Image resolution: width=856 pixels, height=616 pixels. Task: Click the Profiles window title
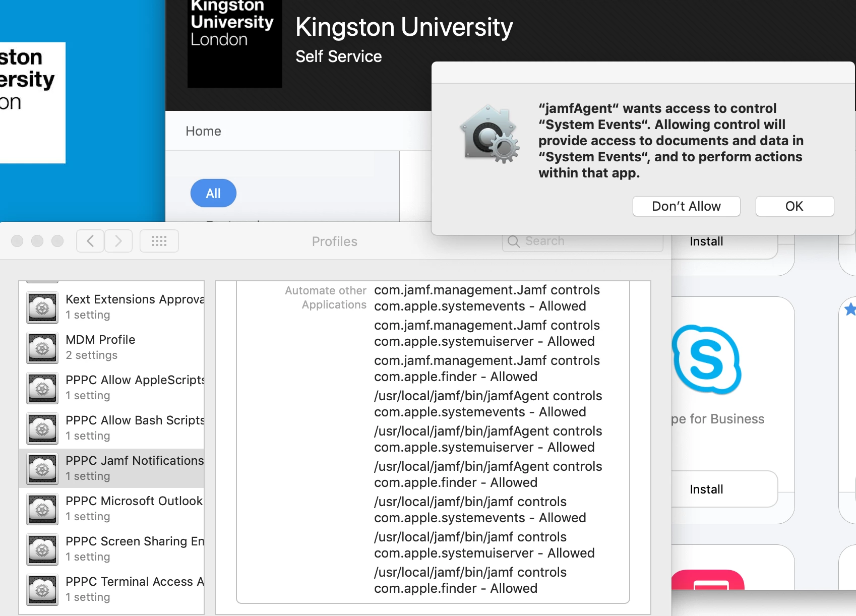pyautogui.click(x=335, y=241)
